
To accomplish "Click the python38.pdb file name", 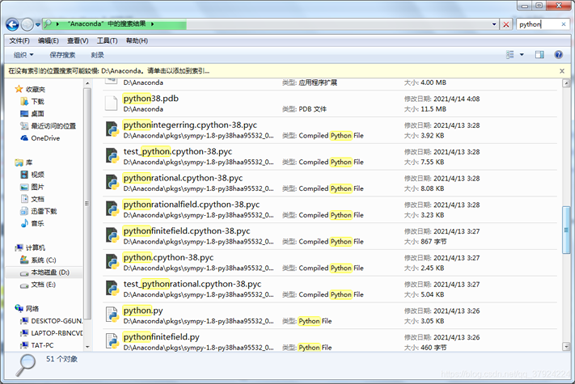I will (x=151, y=99).
